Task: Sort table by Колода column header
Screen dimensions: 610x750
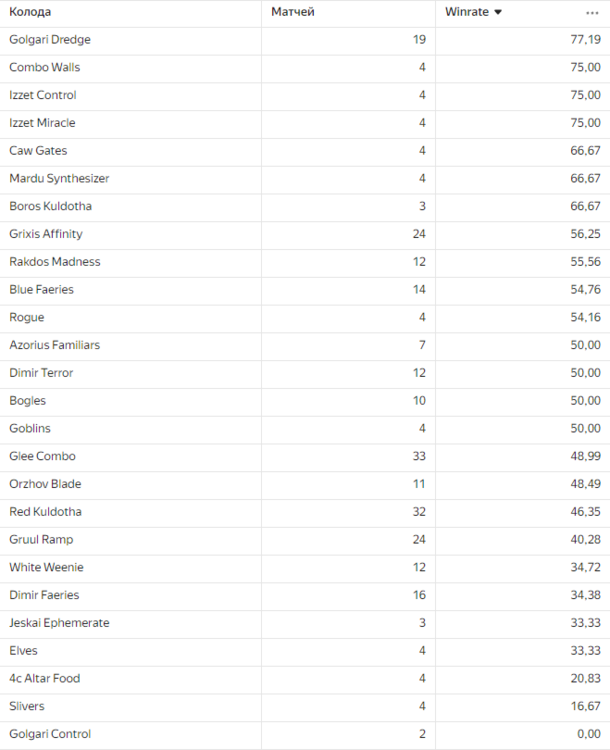Action: coord(30,12)
